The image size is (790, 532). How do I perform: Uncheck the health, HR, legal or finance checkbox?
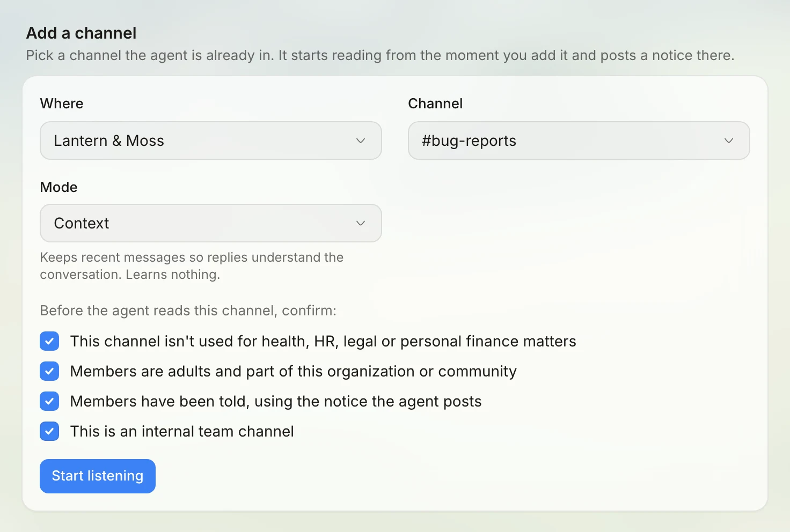point(49,341)
